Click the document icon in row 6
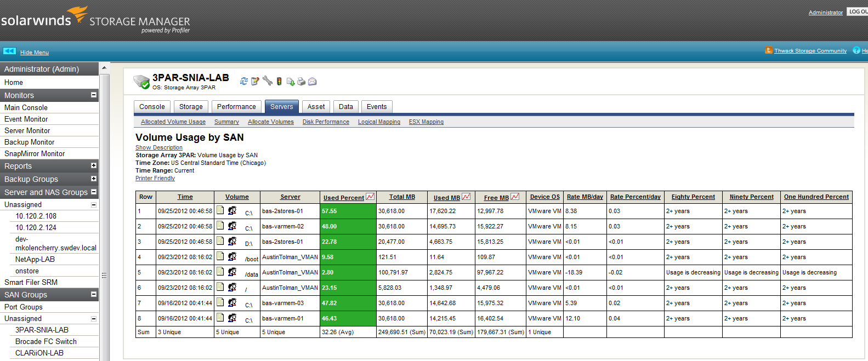The width and height of the screenshot is (868, 361). (220, 286)
